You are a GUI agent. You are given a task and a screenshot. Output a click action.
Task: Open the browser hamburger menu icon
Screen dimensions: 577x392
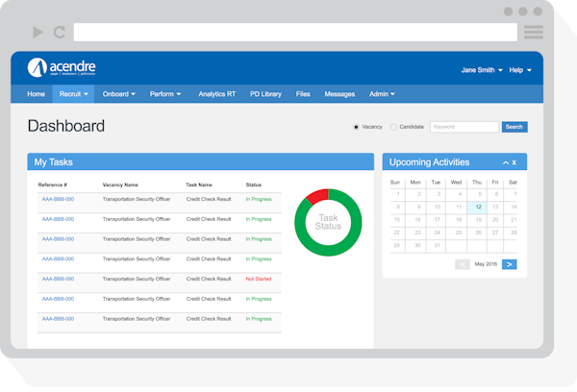click(x=534, y=32)
